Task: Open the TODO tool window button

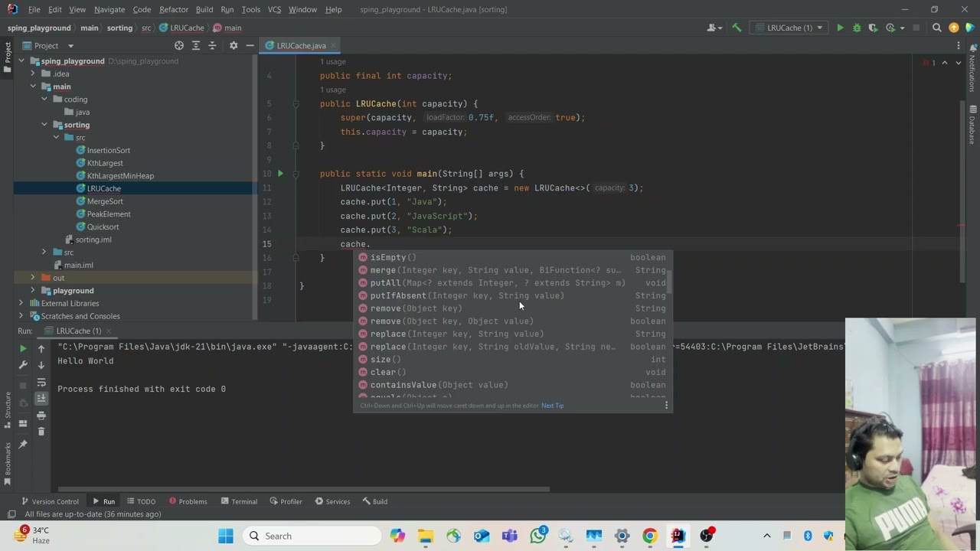Action: pos(141,502)
